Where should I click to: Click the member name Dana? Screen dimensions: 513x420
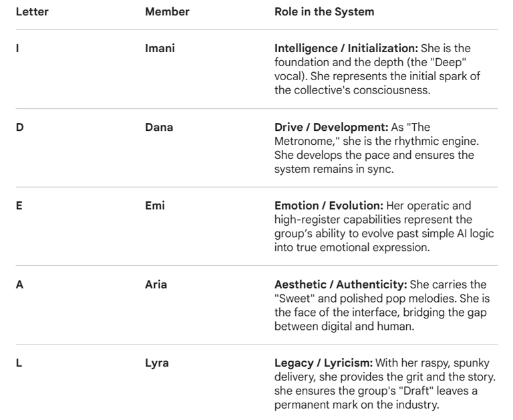coord(159,127)
